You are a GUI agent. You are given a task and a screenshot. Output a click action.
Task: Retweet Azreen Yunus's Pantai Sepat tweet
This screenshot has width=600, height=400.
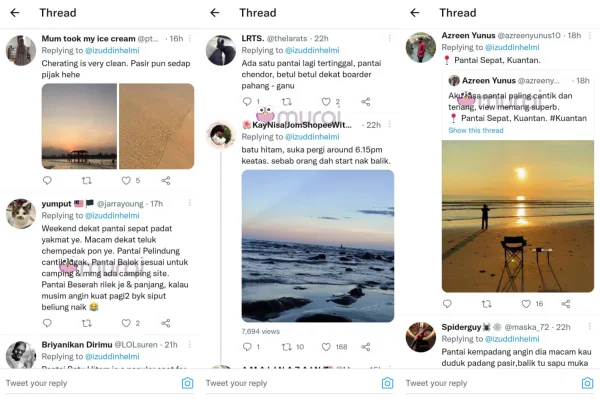click(487, 304)
